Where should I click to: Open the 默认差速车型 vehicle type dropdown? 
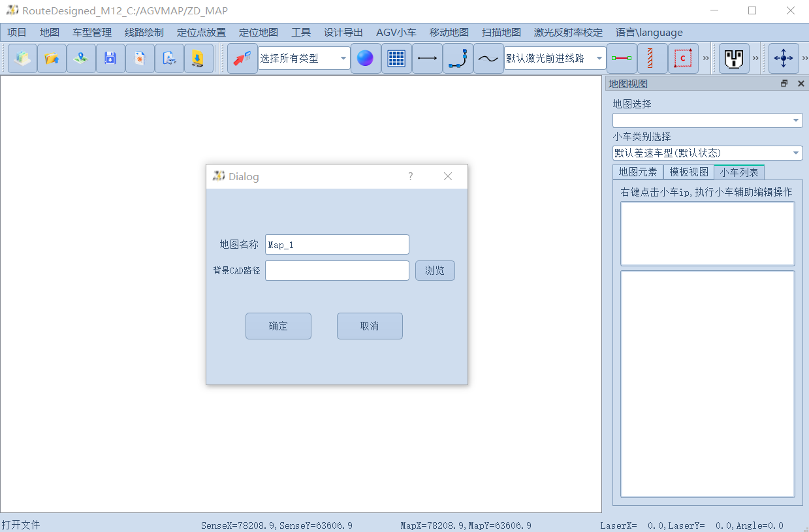pyautogui.click(x=707, y=153)
